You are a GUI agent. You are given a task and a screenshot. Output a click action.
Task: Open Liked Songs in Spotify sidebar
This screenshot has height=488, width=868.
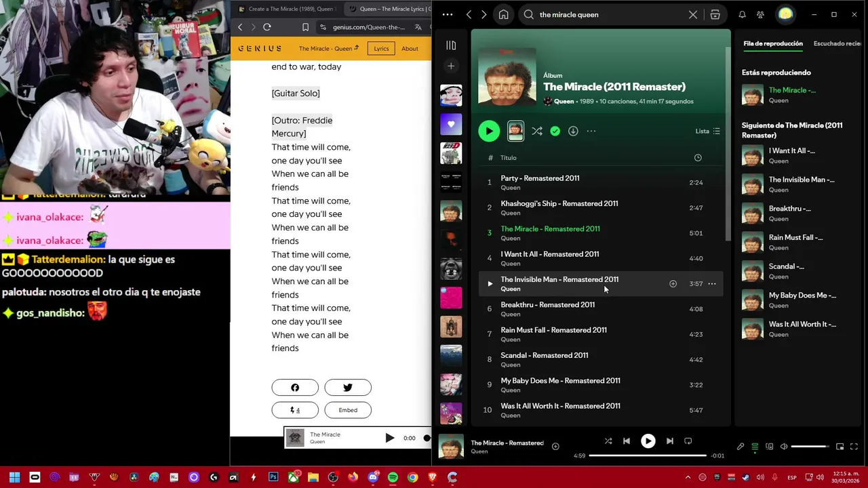[451, 124]
